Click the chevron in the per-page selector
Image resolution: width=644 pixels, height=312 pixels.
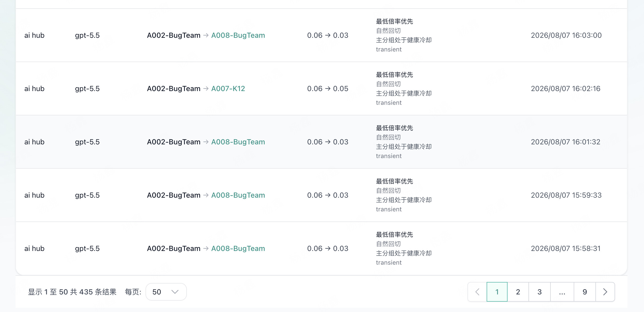pyautogui.click(x=175, y=292)
